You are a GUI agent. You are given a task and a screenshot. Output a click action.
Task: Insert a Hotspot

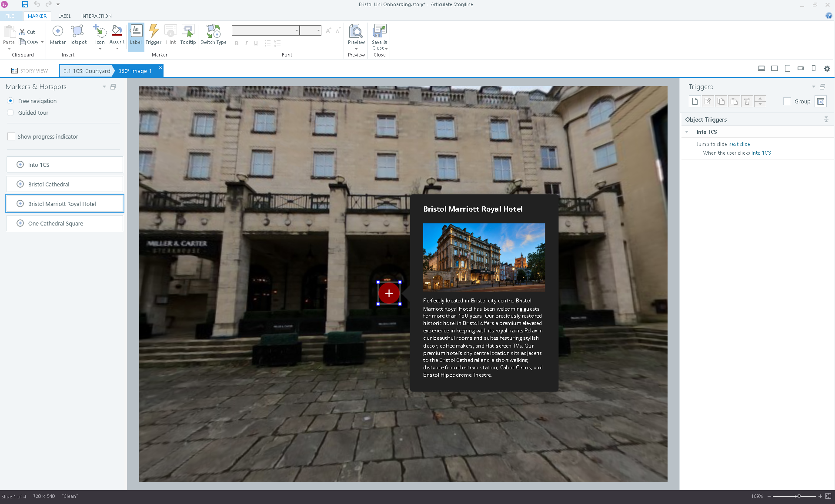click(x=77, y=34)
